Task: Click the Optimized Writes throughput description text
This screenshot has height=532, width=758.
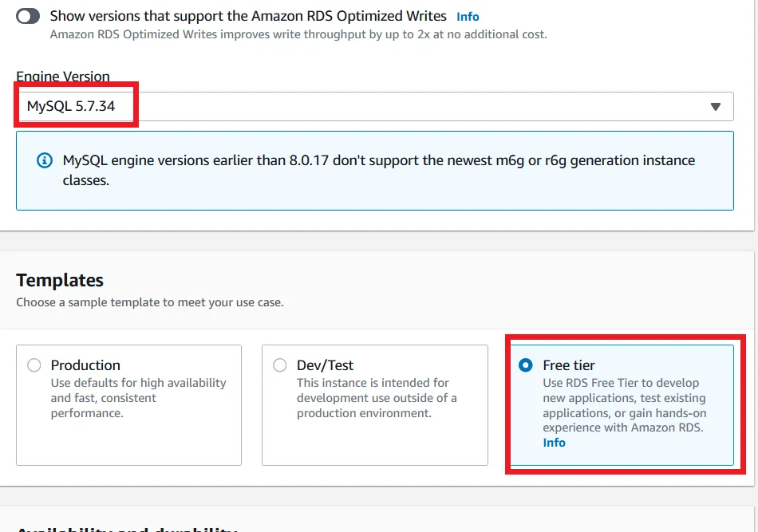Action: coord(298,35)
